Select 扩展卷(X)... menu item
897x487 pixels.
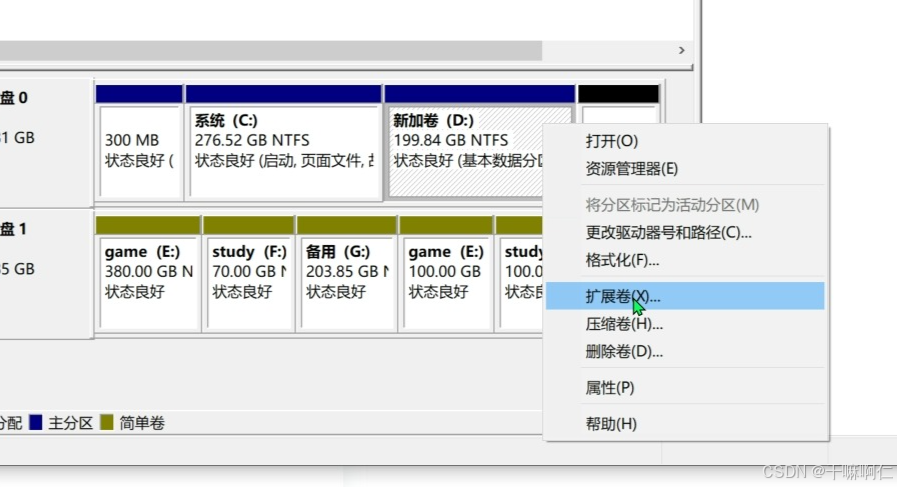[x=685, y=296]
